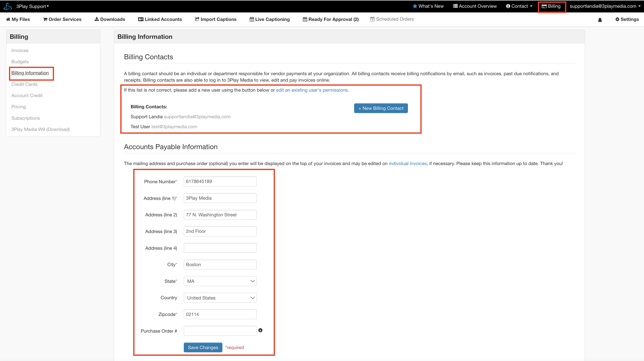The width and height of the screenshot is (644, 361).
Task: Expand the Contact dropdown menu
Action: (519, 6)
